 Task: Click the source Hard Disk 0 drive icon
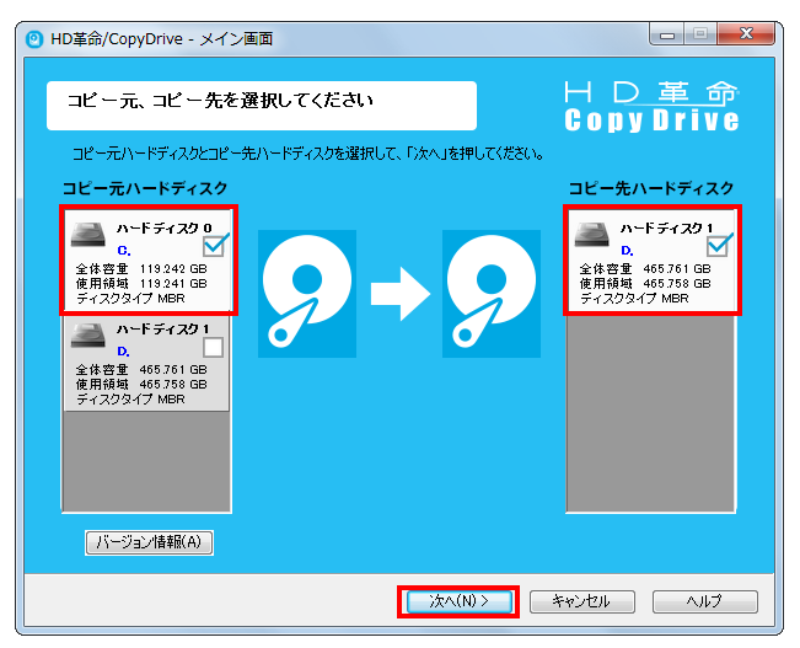[x=88, y=235]
